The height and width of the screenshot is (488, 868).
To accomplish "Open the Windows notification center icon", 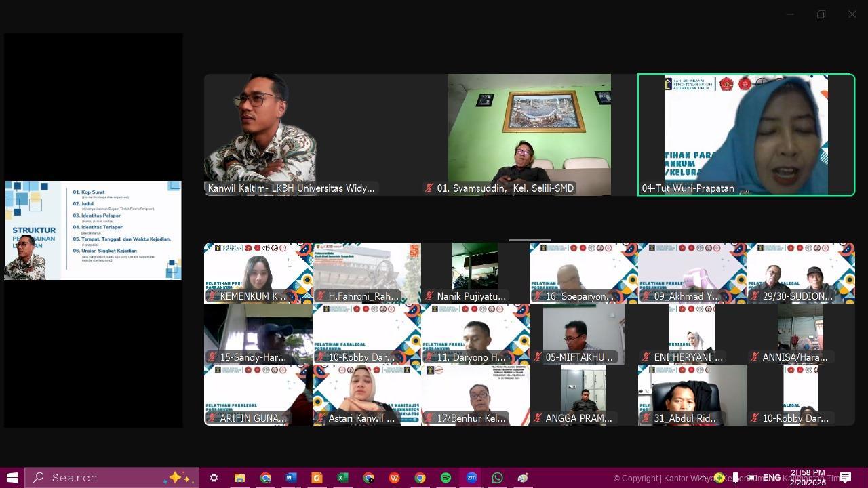I will [846, 478].
